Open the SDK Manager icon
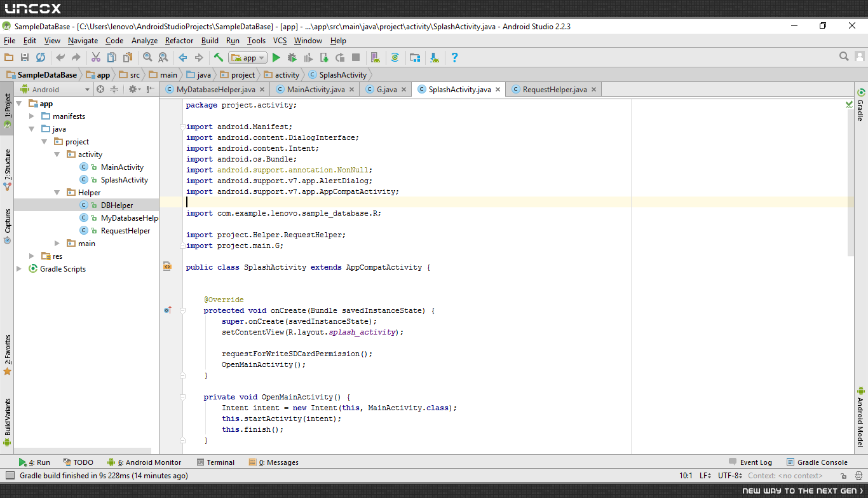The height and width of the screenshot is (498, 868). tap(435, 57)
